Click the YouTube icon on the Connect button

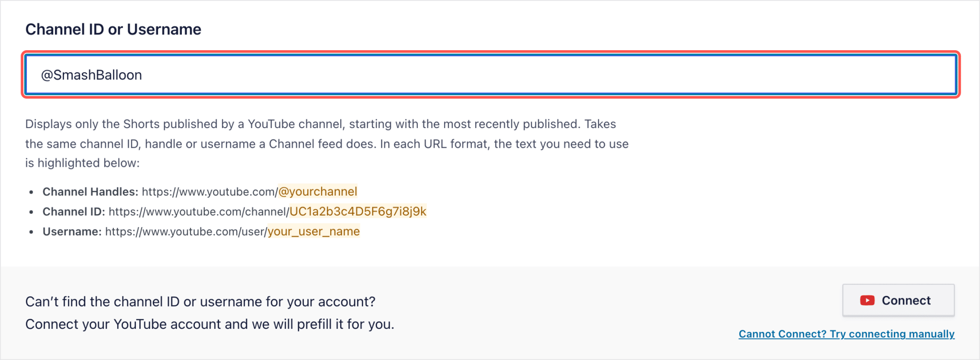pos(867,300)
